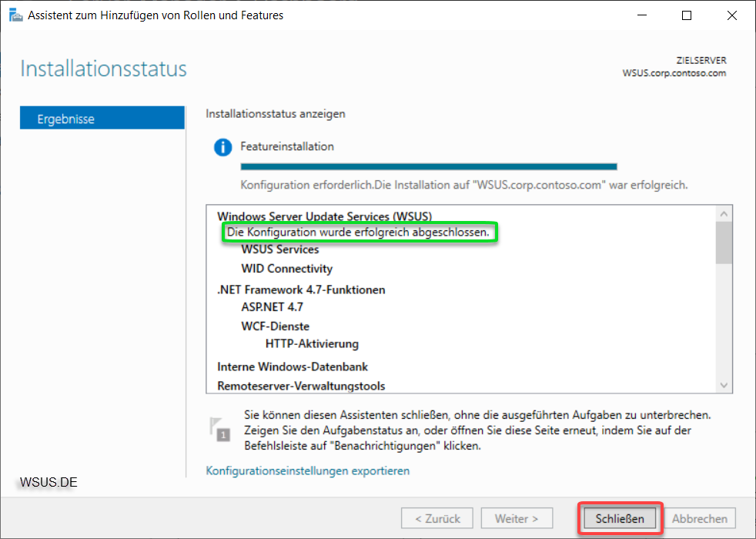756x539 pixels.
Task: Click the notification flag icon
Action: (220, 429)
